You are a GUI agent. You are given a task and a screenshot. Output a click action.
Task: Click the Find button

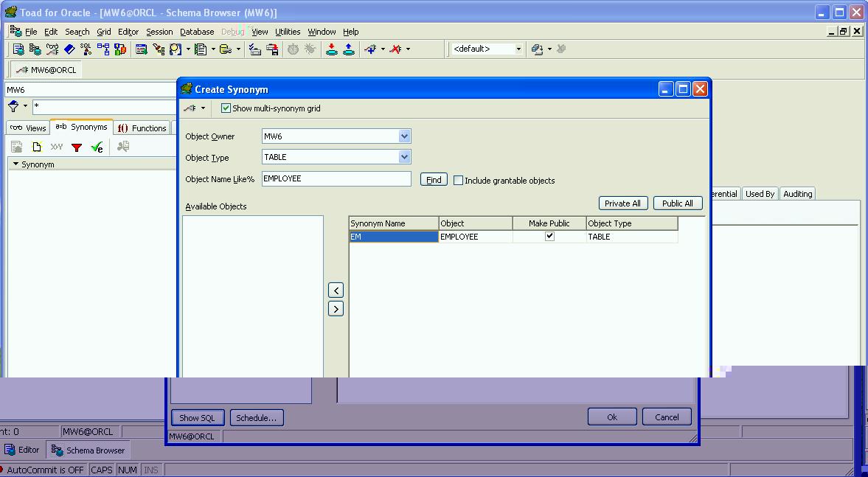coord(434,179)
